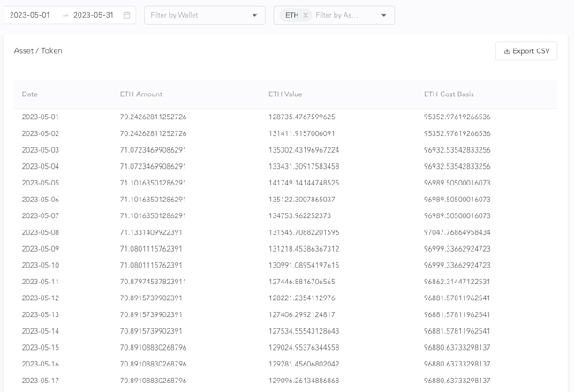Select the 2023-05-10 date cell
This screenshot has width=574, height=392.
[41, 265]
